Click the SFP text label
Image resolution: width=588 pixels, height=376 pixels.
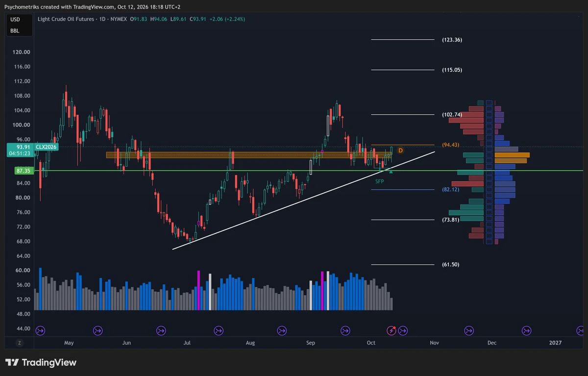coord(380,181)
